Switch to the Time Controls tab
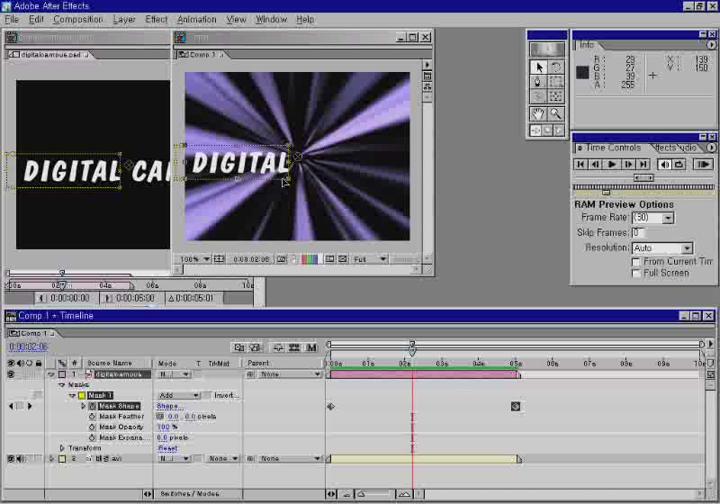Image resolution: width=720 pixels, height=504 pixels. coord(613,148)
